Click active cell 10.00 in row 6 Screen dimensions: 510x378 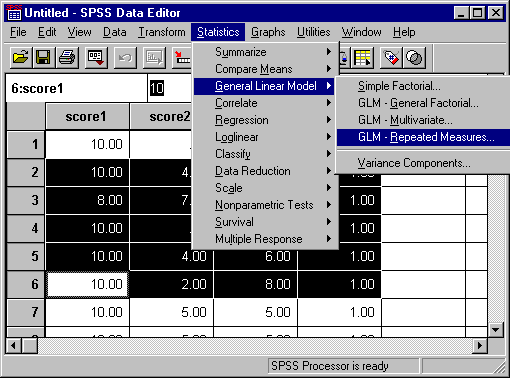[87, 284]
